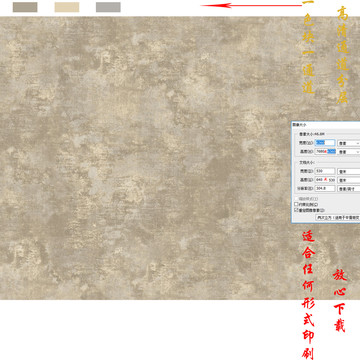Click the red arrow pointing to swatches
Screen dimensions: 360x360
coord(251,5)
